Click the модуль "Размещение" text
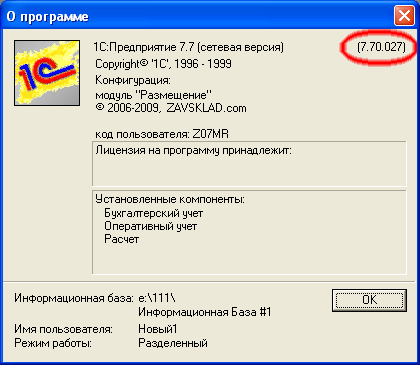Image resolution: width=420 pixels, height=365 pixels. 153,95
